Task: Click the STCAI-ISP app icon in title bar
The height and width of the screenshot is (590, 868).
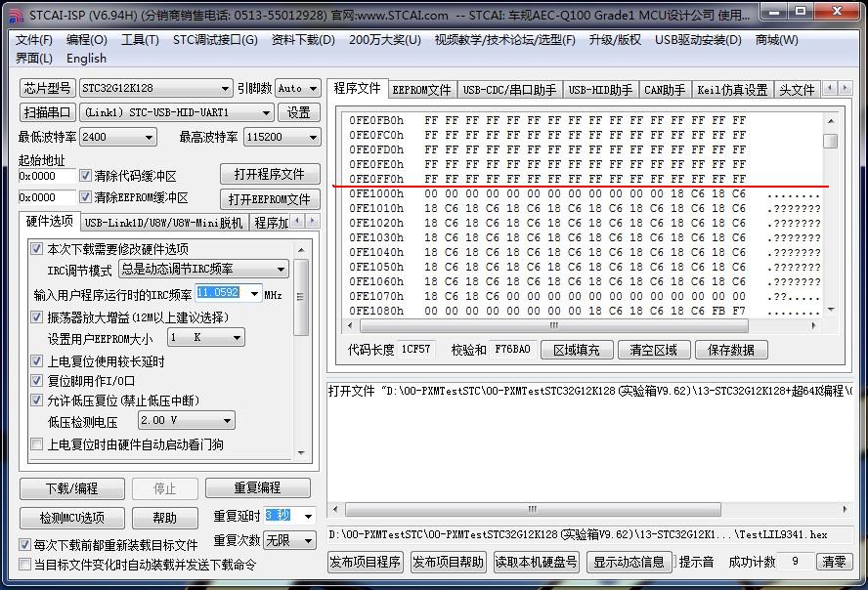Action: point(18,16)
